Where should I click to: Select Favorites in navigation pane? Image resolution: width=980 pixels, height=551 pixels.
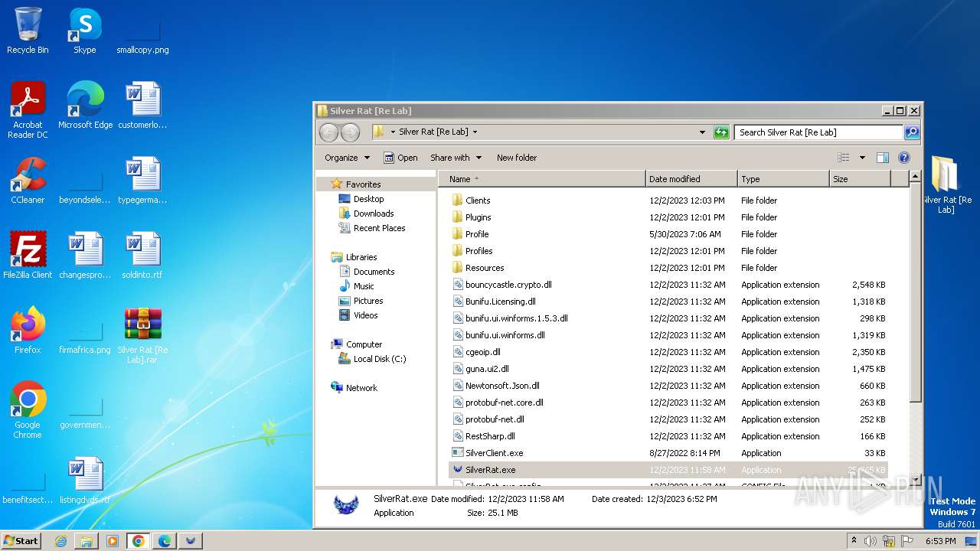[x=363, y=184]
